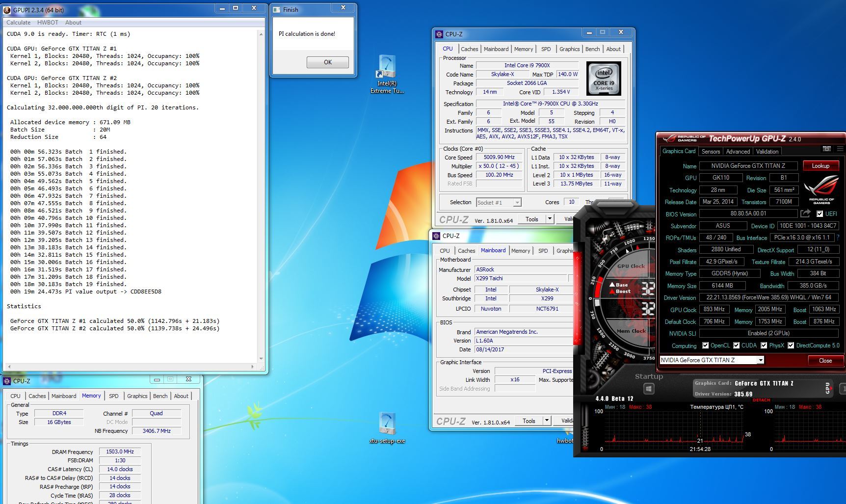The image size is (846, 504).
Task: Click the Core Speed value 5009.90 MHz
Action: (x=499, y=158)
